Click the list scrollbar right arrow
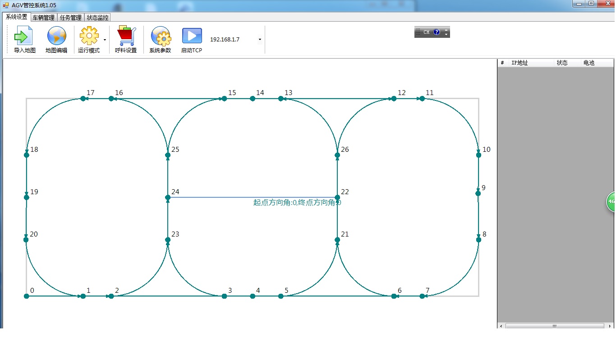 pyautogui.click(x=611, y=326)
